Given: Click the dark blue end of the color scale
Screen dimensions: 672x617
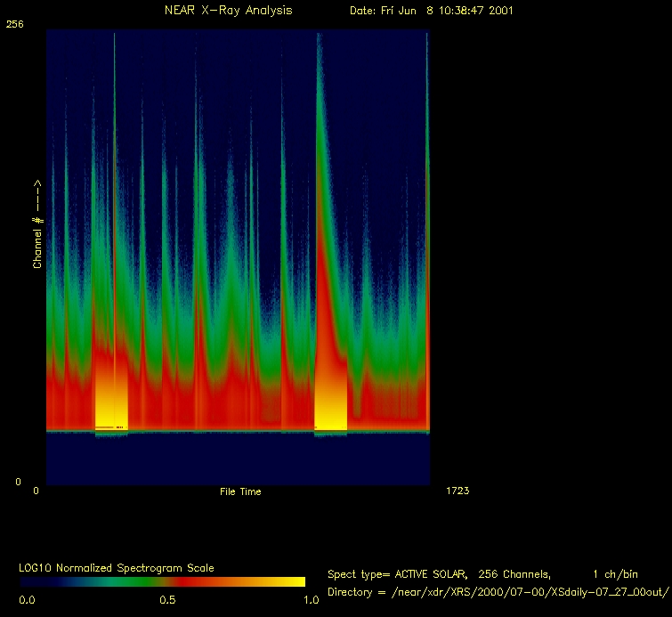Looking at the screenshot, I should pyautogui.click(x=31, y=581).
